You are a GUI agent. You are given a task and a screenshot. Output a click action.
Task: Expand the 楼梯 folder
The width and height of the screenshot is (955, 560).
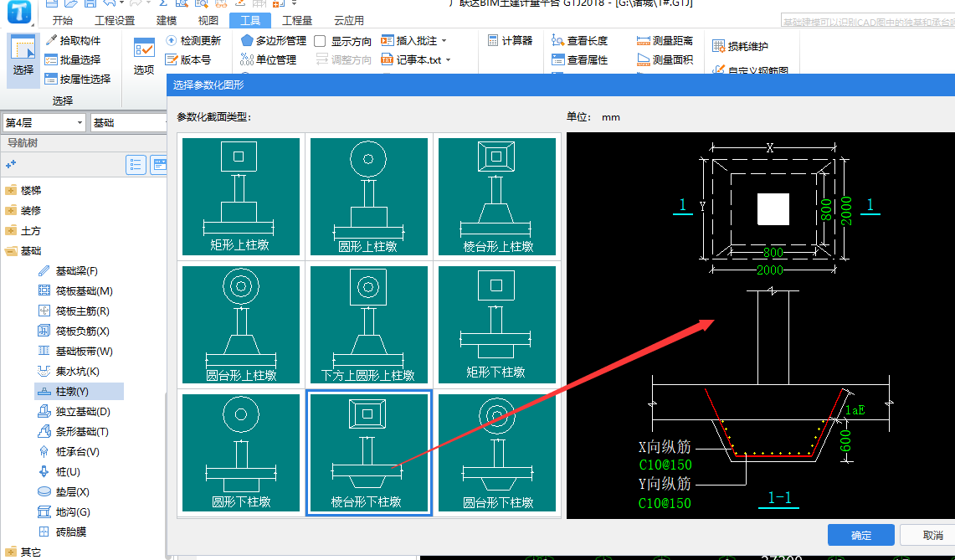[11, 190]
